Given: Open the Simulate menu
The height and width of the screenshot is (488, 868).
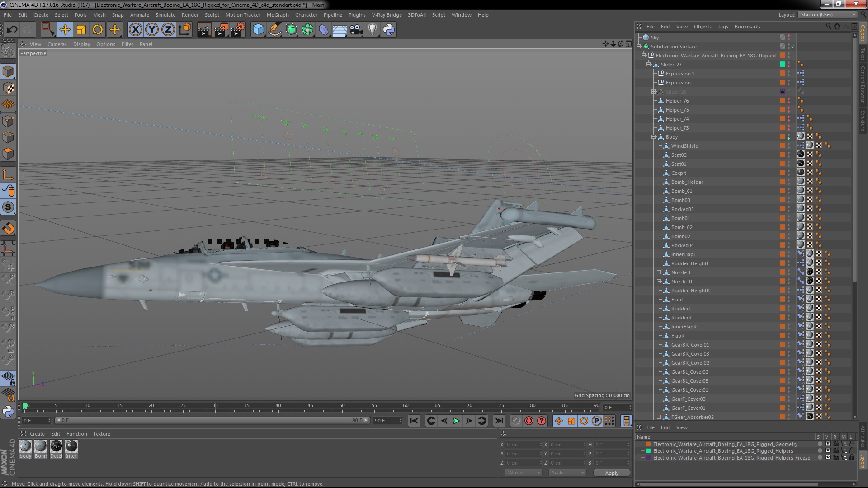Looking at the screenshot, I should click(x=165, y=15).
